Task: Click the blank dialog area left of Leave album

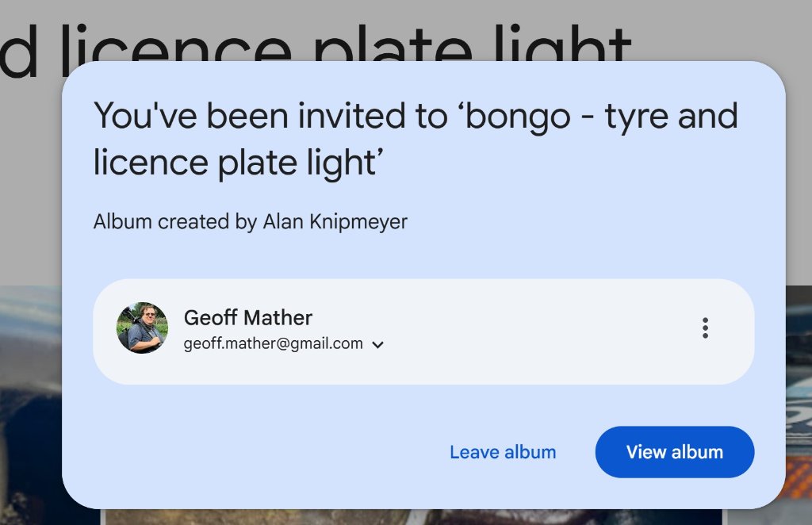Action: (262, 452)
